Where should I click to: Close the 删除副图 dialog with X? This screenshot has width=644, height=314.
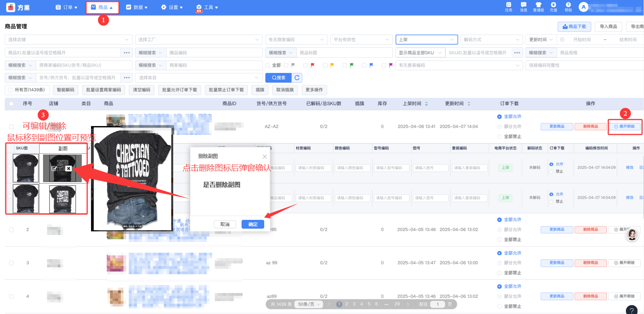pos(265,156)
